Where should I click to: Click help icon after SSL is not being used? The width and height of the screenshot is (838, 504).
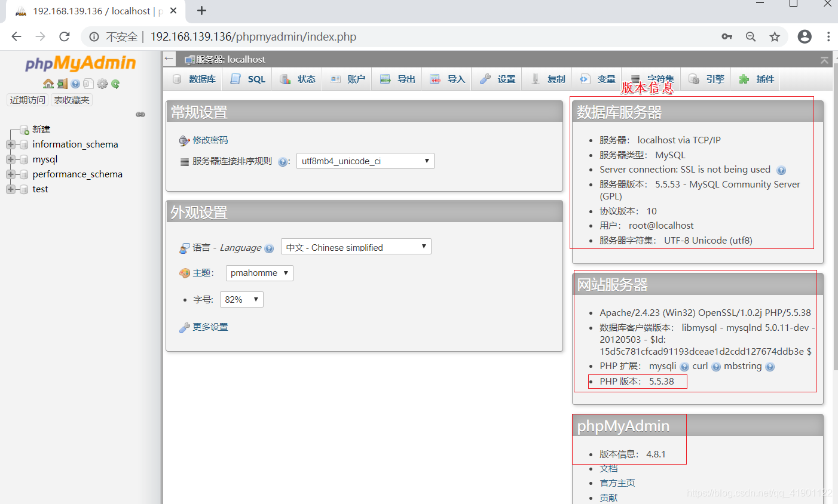pyautogui.click(x=781, y=170)
